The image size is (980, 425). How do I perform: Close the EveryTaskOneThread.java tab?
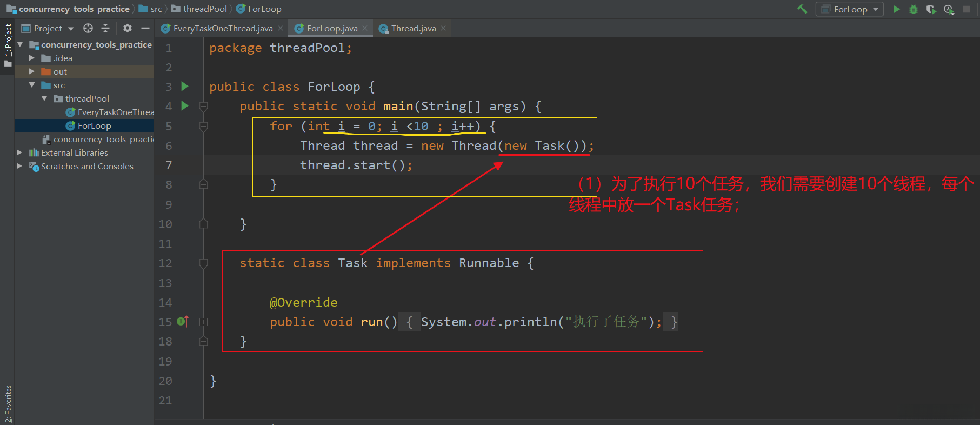(281, 28)
